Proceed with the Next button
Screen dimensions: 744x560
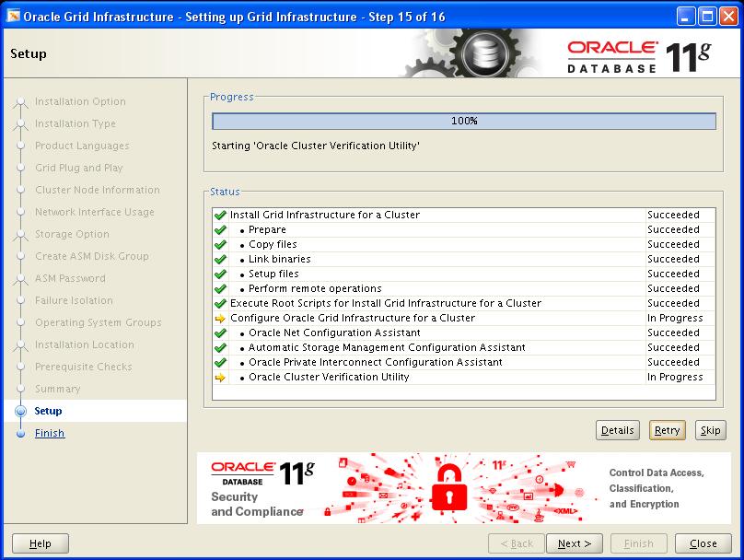pos(575,543)
